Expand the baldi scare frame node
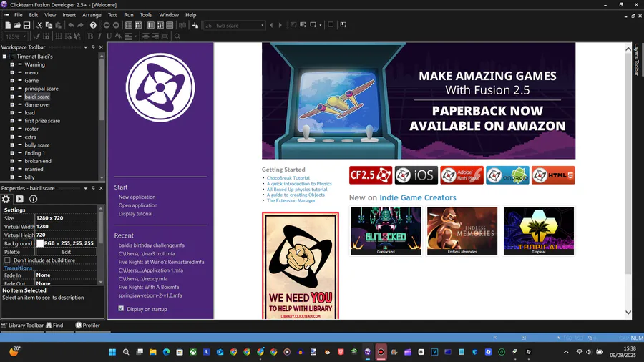 point(12,97)
